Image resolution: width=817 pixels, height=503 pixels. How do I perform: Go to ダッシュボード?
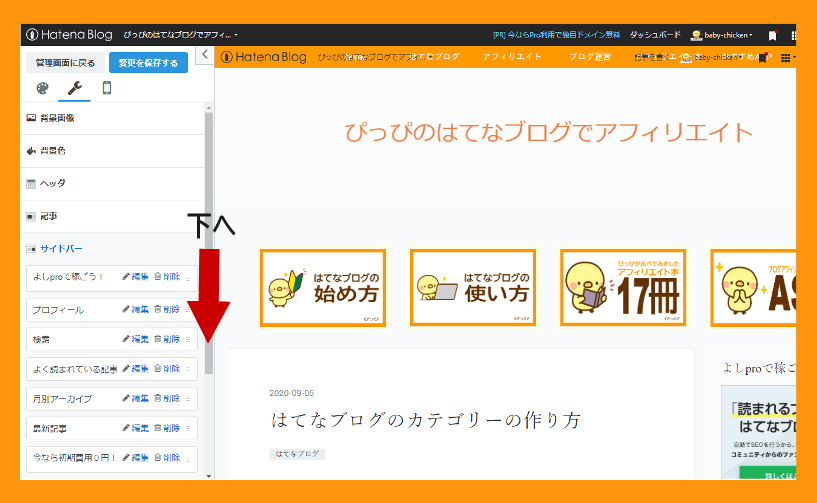[655, 35]
